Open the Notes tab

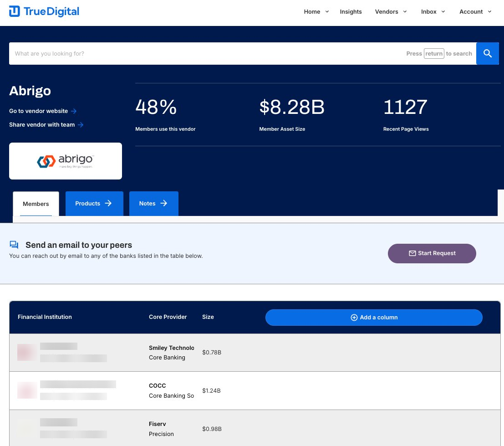(x=153, y=204)
